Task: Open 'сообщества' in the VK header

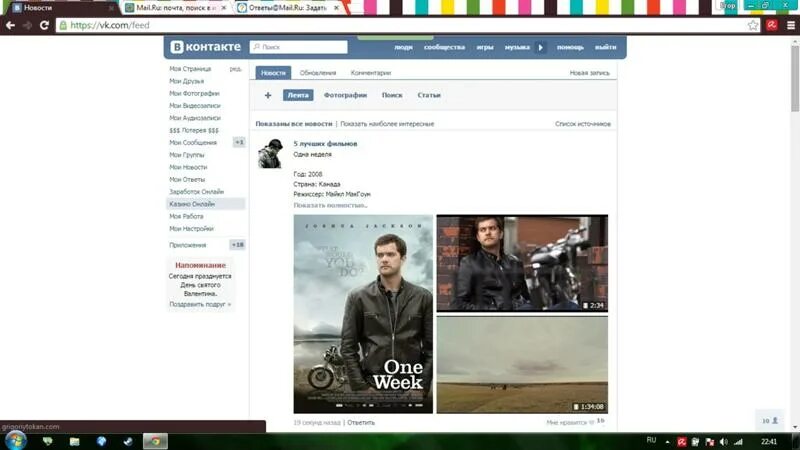Action: tap(444, 47)
